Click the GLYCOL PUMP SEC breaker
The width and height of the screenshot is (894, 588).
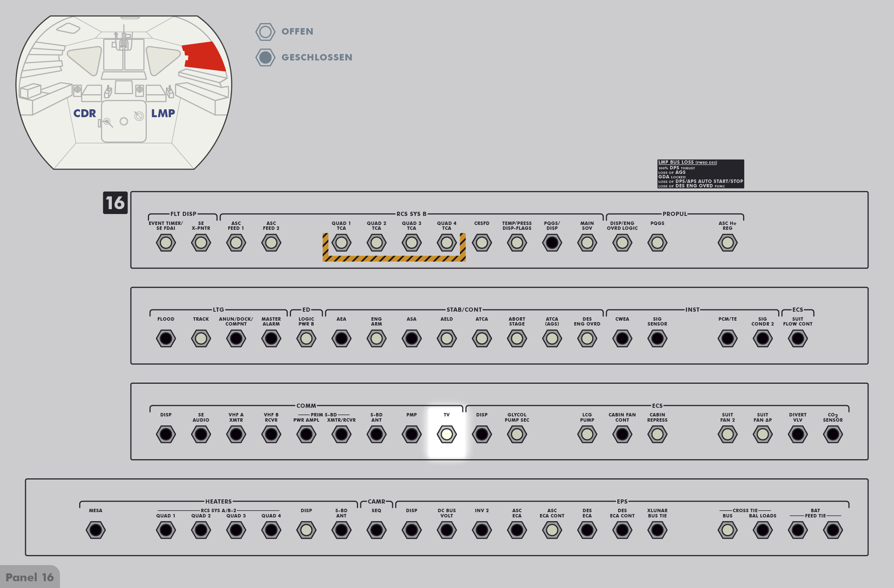click(x=516, y=434)
